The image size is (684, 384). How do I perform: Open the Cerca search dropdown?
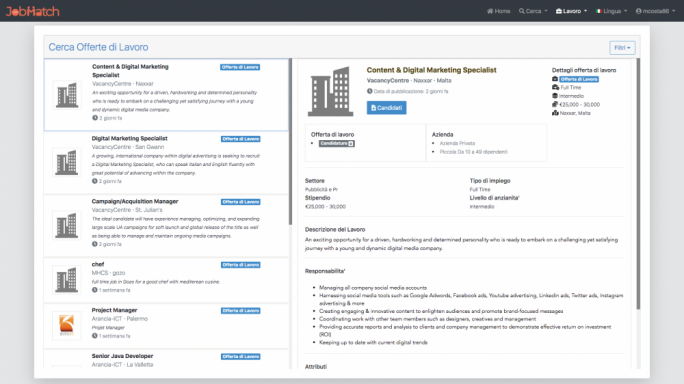(x=533, y=11)
